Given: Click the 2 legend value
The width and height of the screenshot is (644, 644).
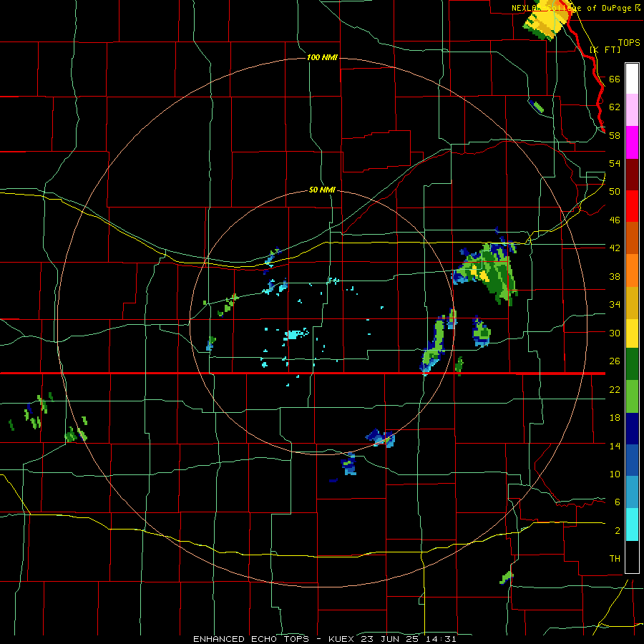Looking at the screenshot, I should click(x=617, y=531).
